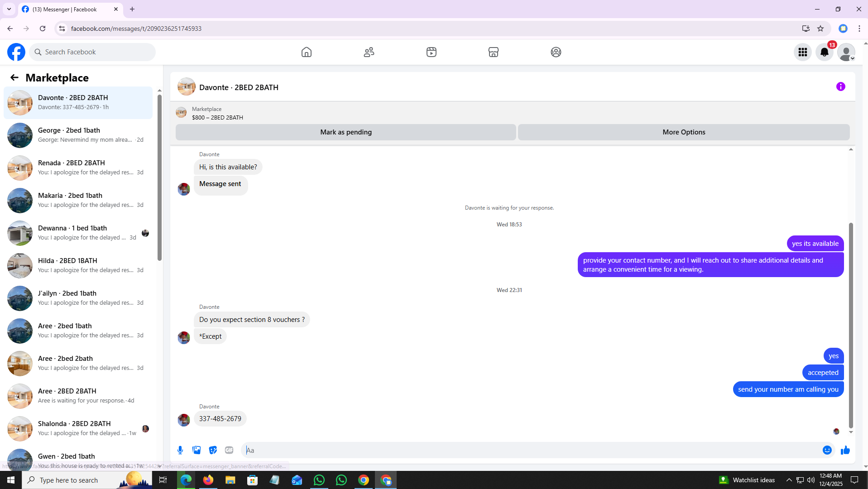Image resolution: width=868 pixels, height=489 pixels.
Task: Open J'ailyn 2bed 1bath conversation
Action: point(78,298)
